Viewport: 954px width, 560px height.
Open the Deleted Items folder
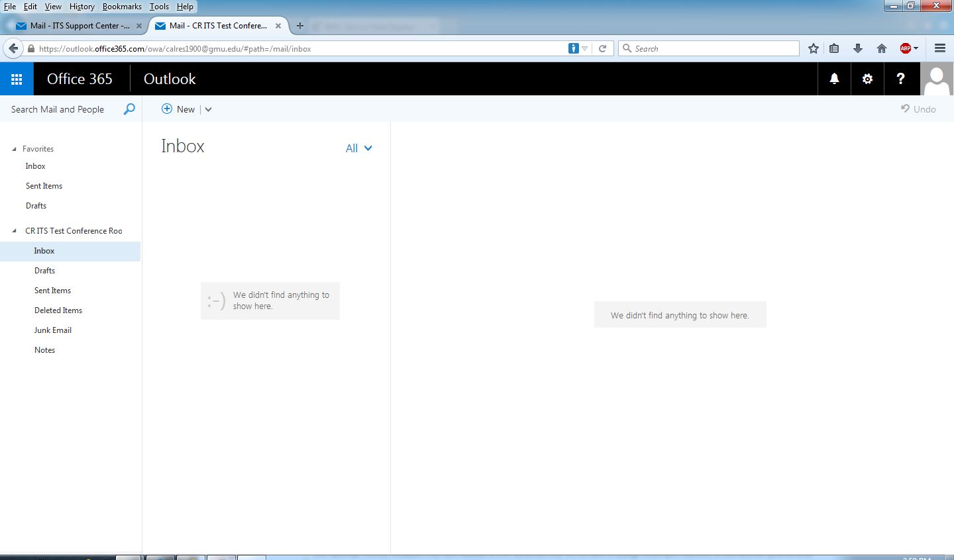(x=58, y=310)
